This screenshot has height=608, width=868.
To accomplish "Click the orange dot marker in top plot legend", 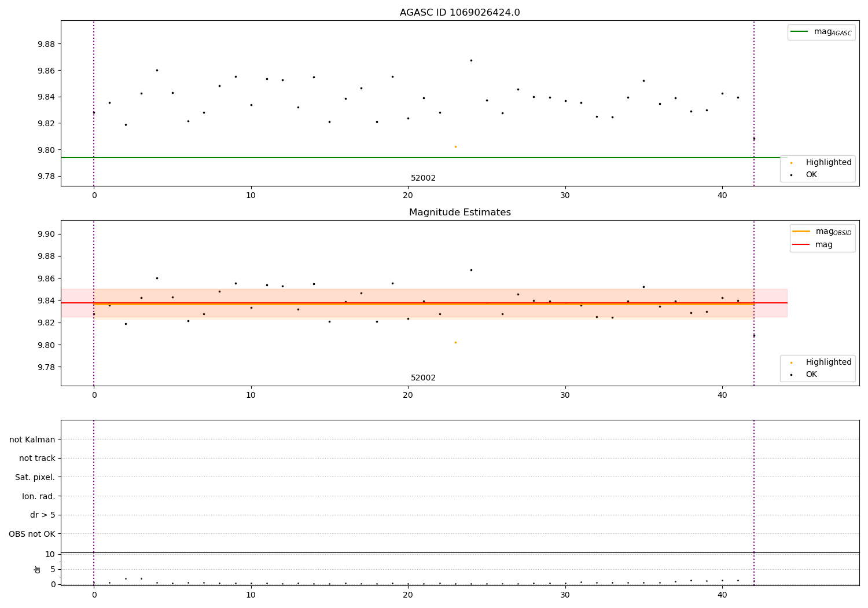I will pyautogui.click(x=791, y=163).
